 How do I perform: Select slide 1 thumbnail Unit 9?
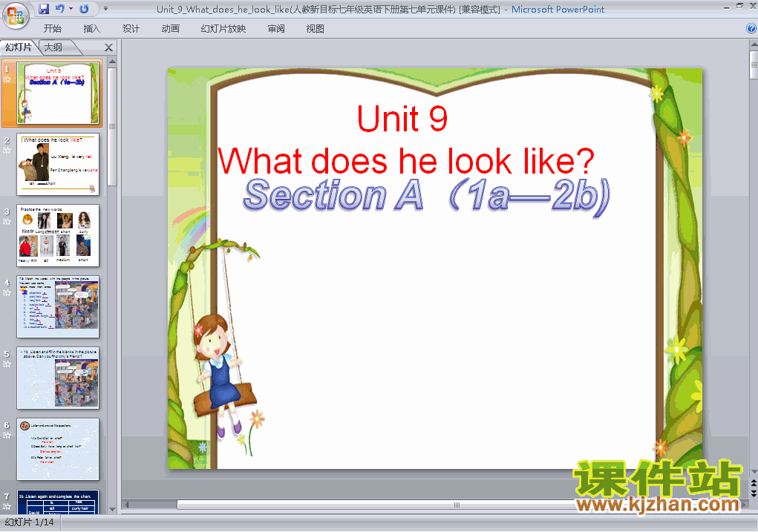coord(57,93)
